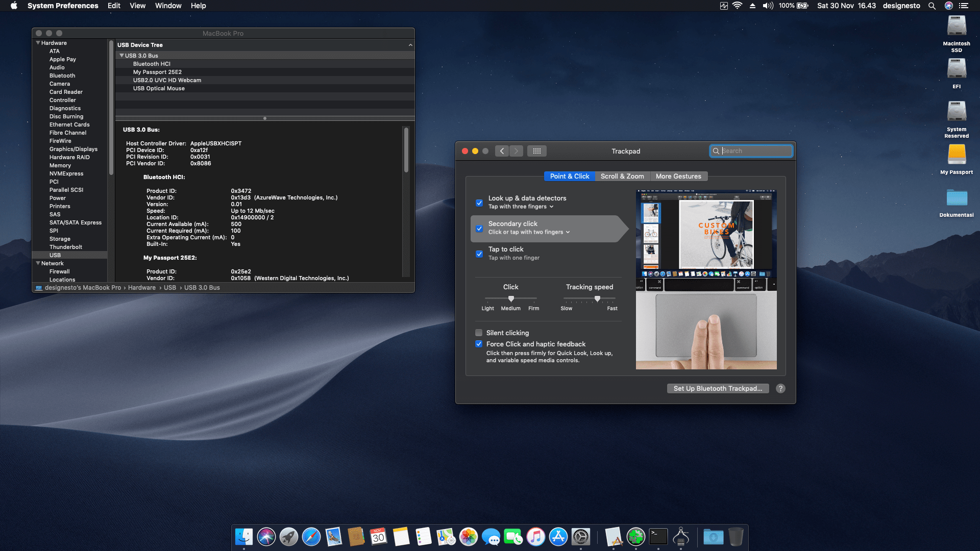Screen dimensions: 980x551
Task: Launch Terminal from the Dock
Action: [658, 537]
